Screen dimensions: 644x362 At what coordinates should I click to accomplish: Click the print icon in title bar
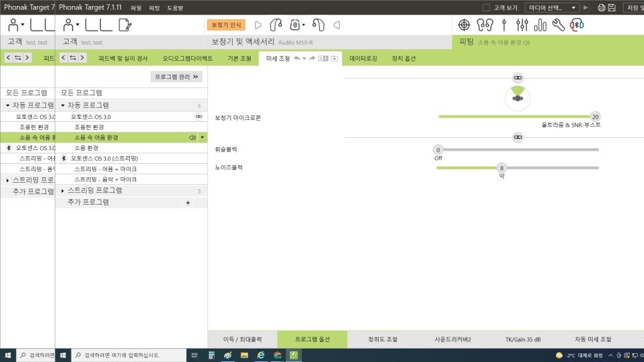pyautogui.click(x=601, y=7)
